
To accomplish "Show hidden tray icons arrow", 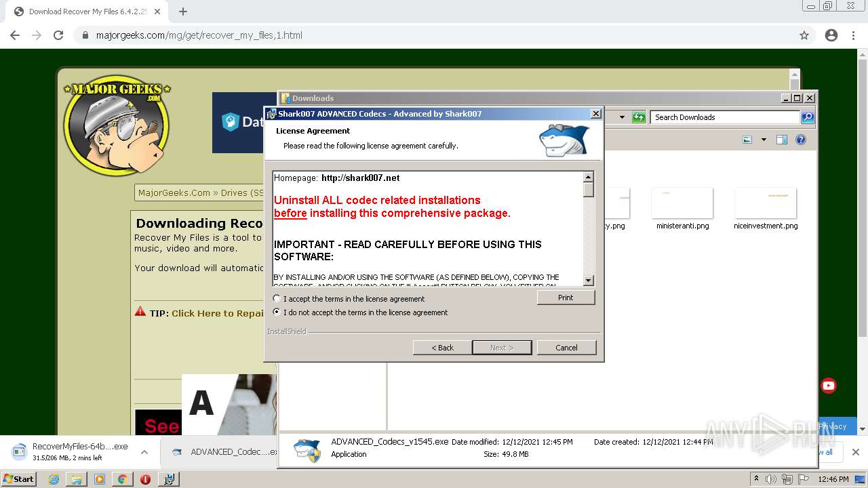I will click(x=757, y=479).
